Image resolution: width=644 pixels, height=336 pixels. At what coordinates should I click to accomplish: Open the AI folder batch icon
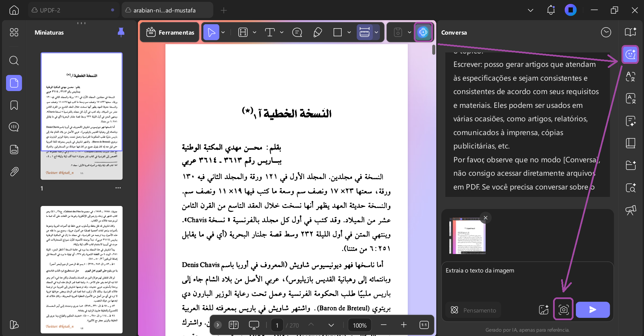(631, 165)
